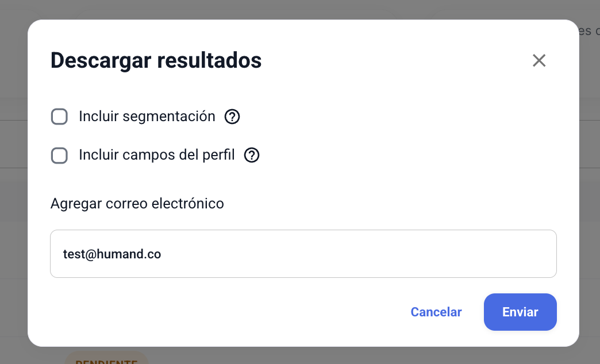Click the Descargar resultados heading

[156, 60]
